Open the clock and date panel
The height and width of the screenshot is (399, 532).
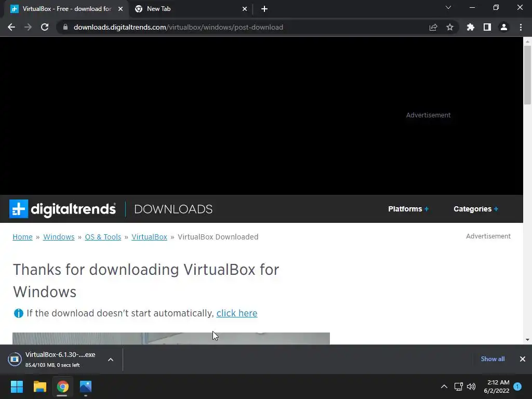coord(497,387)
